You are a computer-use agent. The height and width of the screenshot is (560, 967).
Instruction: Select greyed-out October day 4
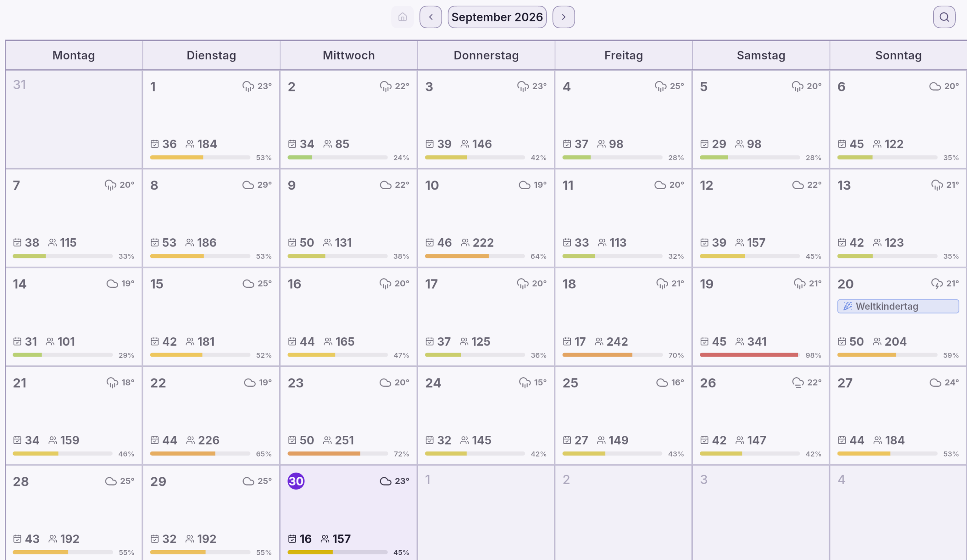[898, 513]
